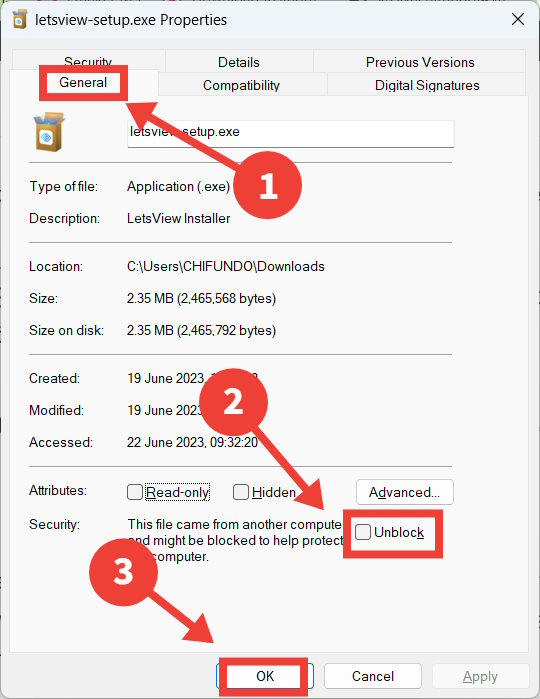Click the type text Application (.exe)
This screenshot has height=699, width=540.
coord(178,186)
